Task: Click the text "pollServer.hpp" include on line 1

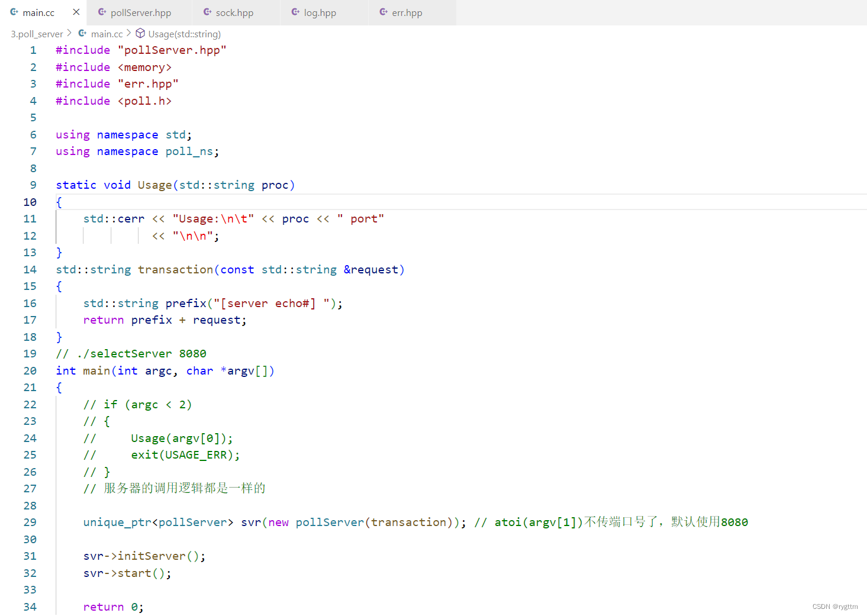Action: (172, 50)
